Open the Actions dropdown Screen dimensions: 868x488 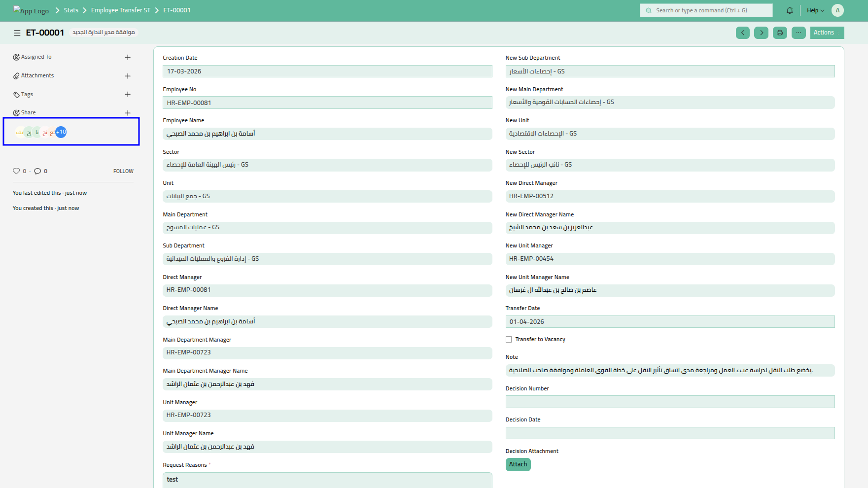(827, 33)
